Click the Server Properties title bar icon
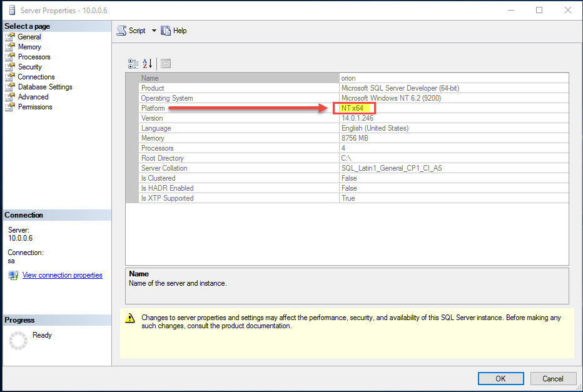 tap(13, 10)
